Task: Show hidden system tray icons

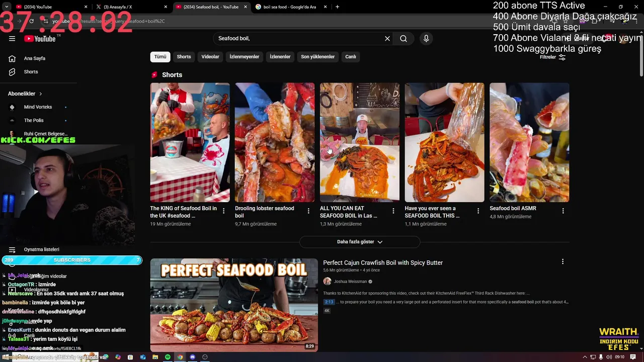Action: [585, 357]
